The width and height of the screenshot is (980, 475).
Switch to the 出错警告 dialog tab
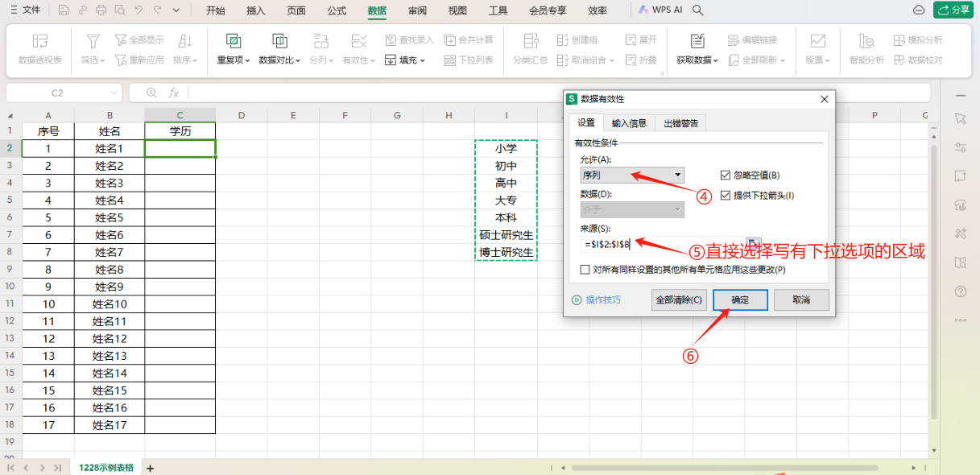click(680, 122)
